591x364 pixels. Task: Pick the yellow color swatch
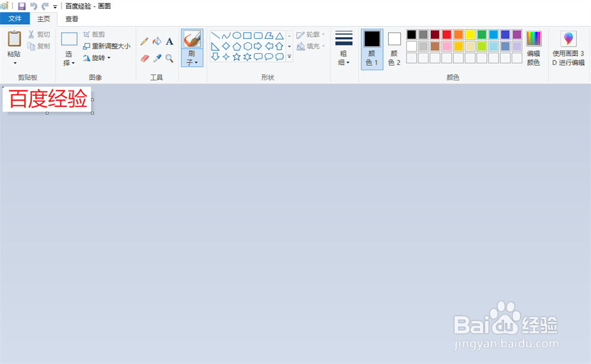[x=470, y=35]
